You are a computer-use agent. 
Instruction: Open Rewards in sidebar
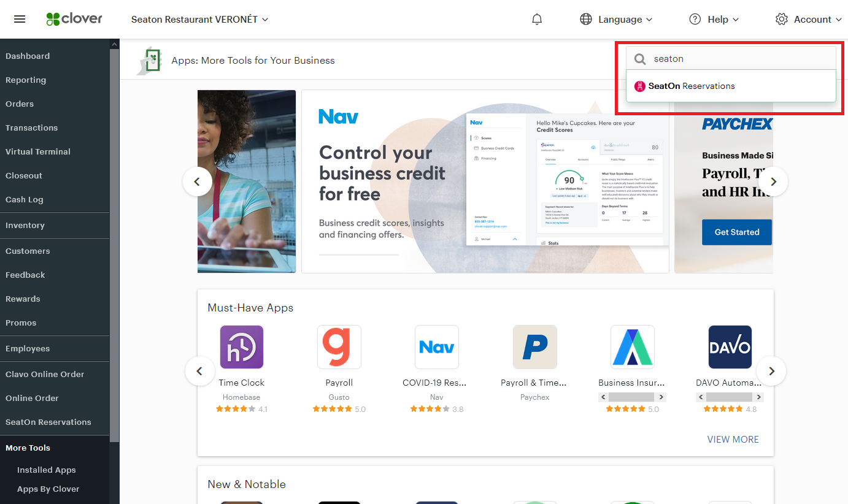click(x=23, y=299)
